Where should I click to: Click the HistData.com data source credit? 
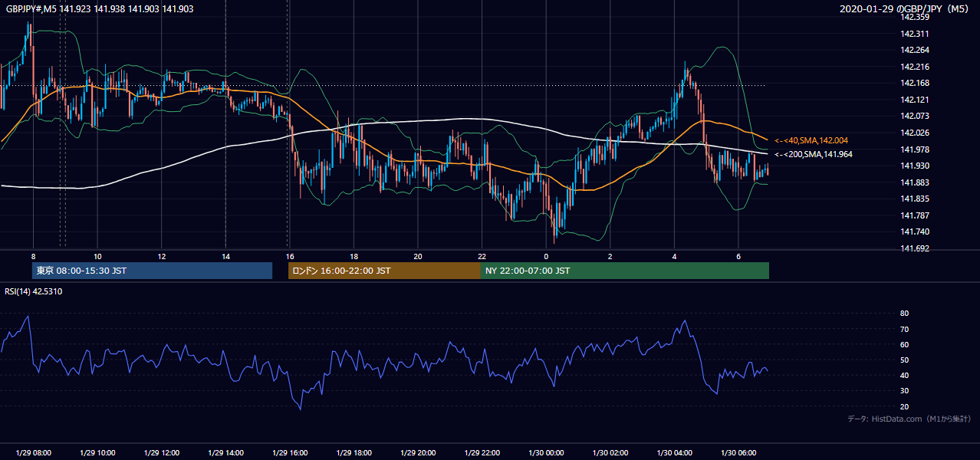909,419
